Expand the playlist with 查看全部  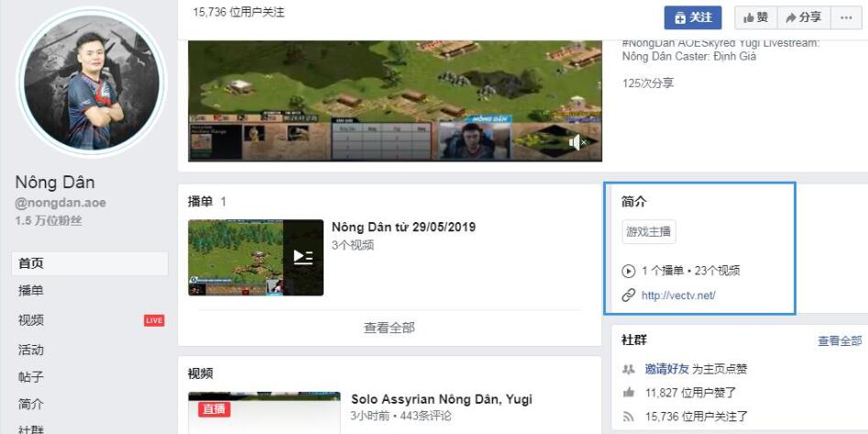click(389, 328)
